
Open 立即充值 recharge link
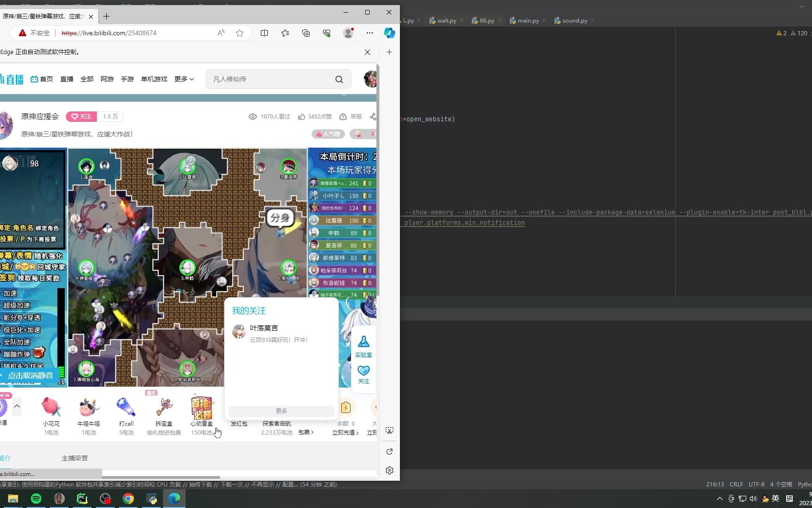click(x=345, y=433)
